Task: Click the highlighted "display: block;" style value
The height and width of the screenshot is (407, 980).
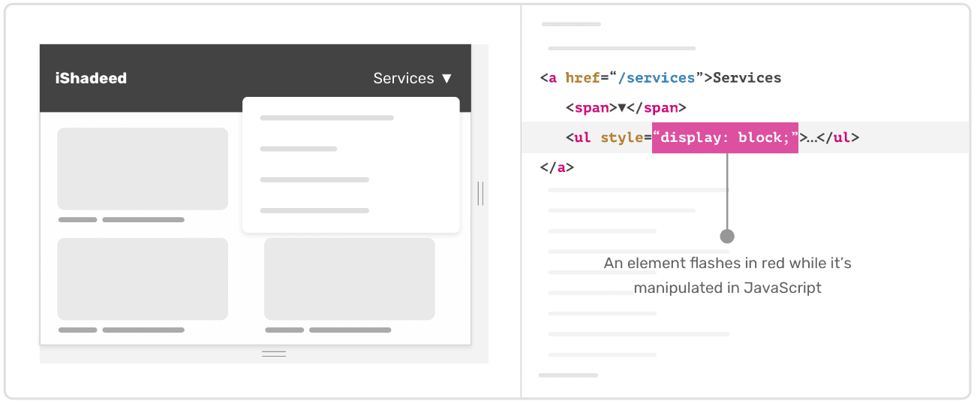Action: (x=725, y=138)
